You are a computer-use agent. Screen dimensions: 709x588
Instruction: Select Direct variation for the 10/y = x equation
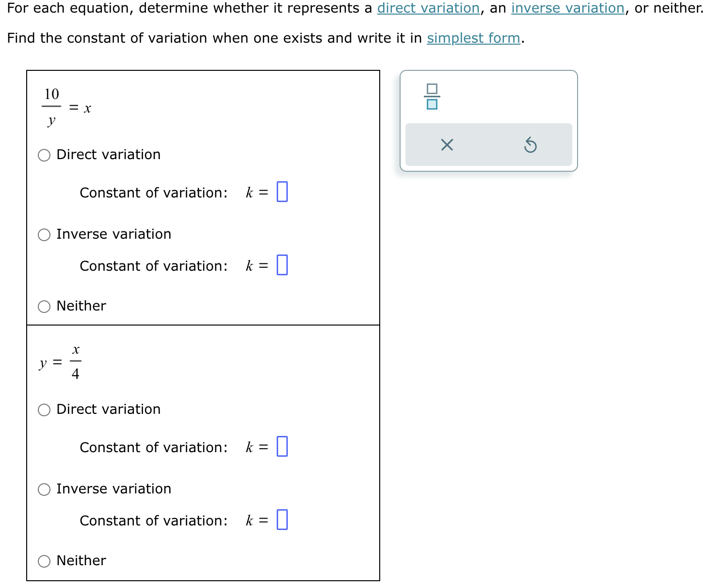(x=44, y=155)
